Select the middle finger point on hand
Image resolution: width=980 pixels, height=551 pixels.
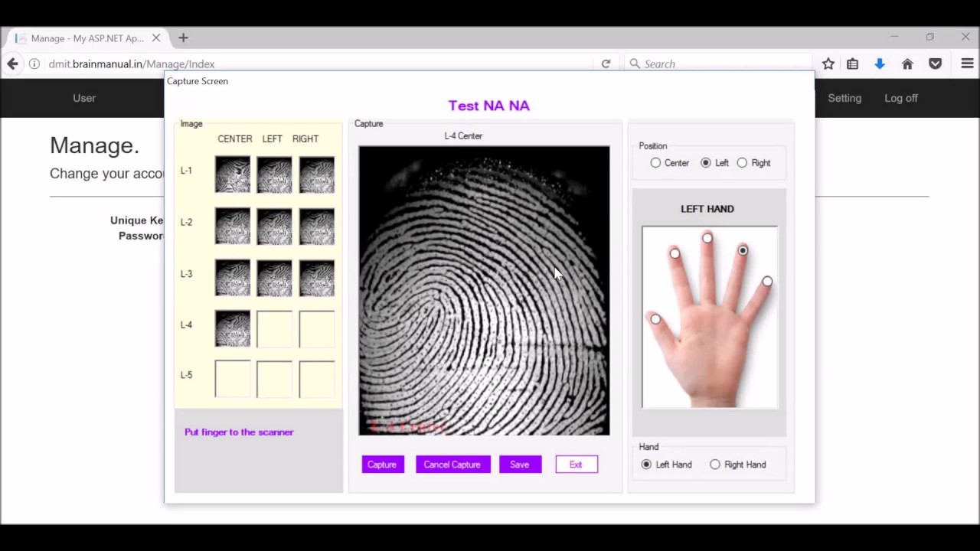[707, 239]
